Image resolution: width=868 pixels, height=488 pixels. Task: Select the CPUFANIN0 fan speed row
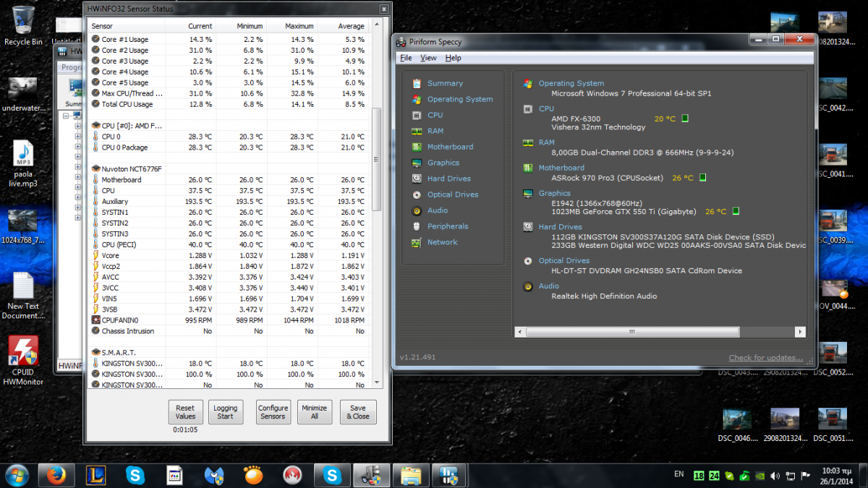click(229, 320)
